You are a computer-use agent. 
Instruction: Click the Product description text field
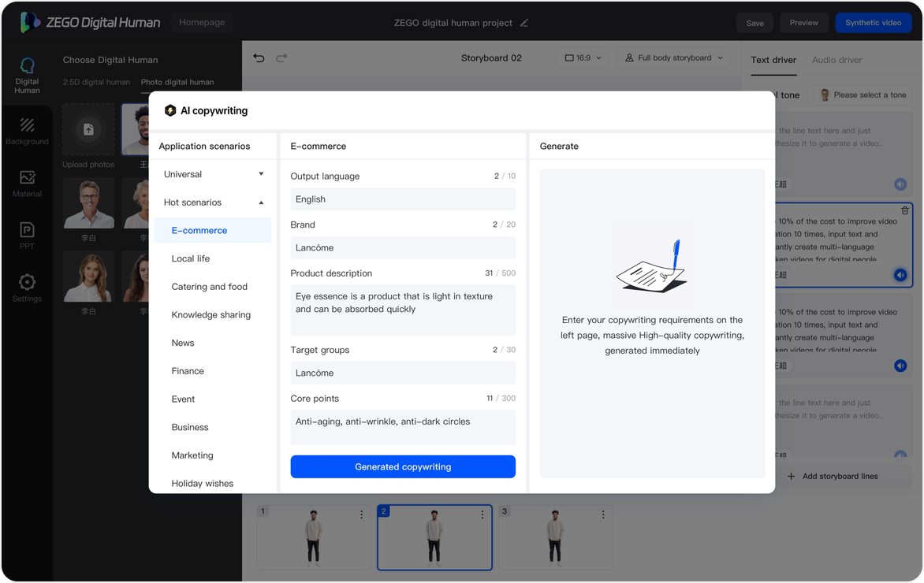click(403, 310)
